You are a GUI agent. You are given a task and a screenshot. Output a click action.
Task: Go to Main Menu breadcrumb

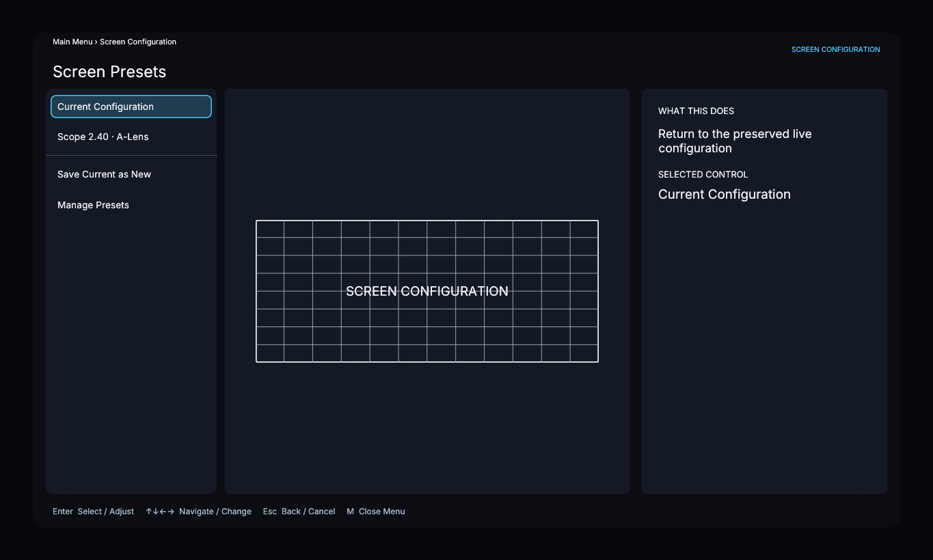[x=72, y=42]
